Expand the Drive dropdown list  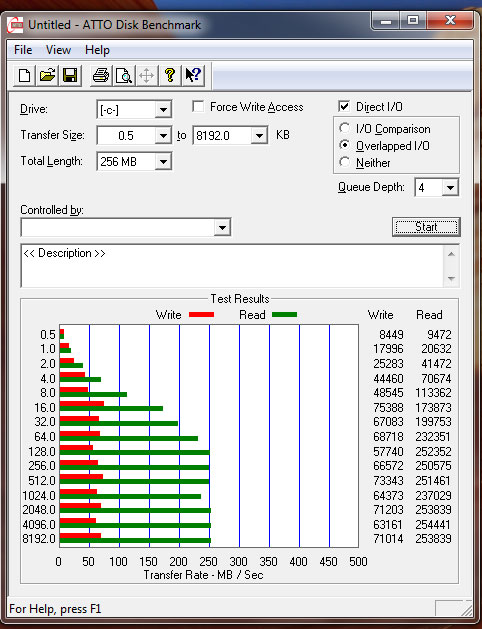[163, 110]
